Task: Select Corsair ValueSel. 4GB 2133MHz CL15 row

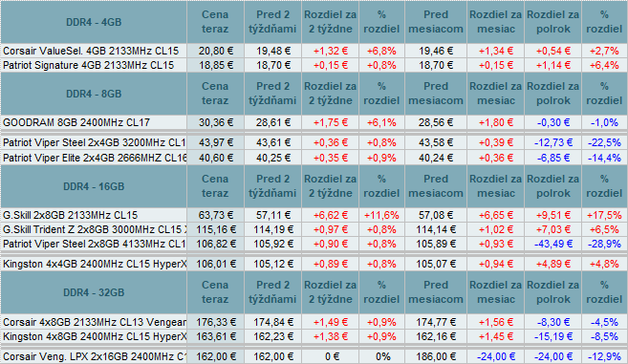Action: (x=314, y=51)
